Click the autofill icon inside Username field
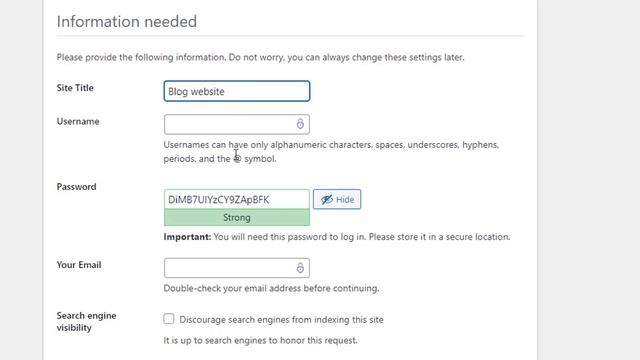 click(x=300, y=124)
